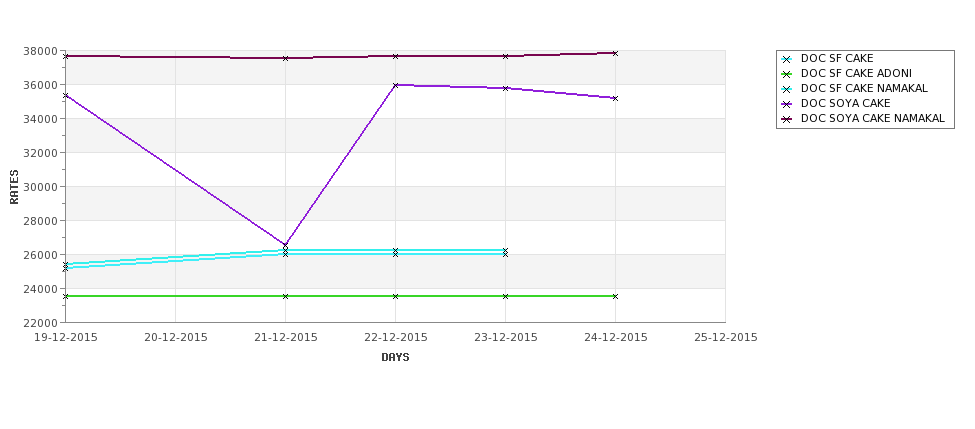Click the DOC SOYA CAKE point on 22-12-2015
The width and height of the screenshot is (975, 429).
395,85
